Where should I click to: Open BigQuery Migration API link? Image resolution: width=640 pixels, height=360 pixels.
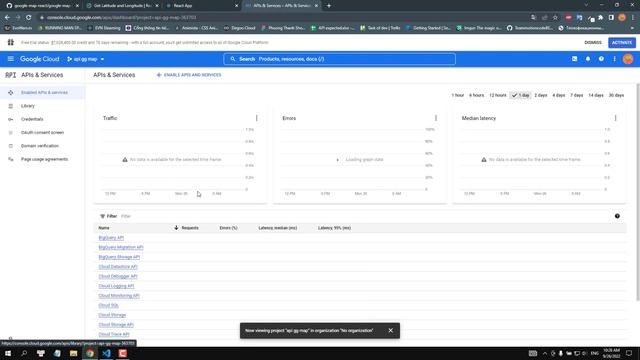click(x=121, y=247)
